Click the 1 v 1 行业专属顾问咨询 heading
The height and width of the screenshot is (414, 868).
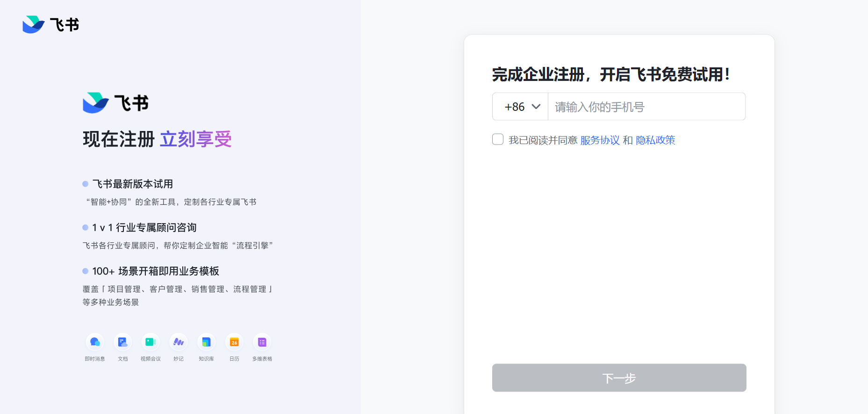click(144, 227)
